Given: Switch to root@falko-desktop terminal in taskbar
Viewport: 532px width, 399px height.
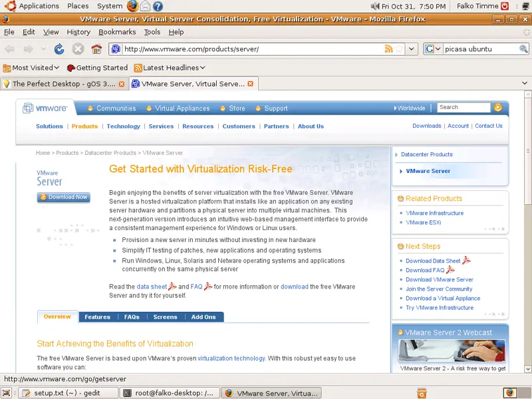Looking at the screenshot, I should pyautogui.click(x=170, y=393).
